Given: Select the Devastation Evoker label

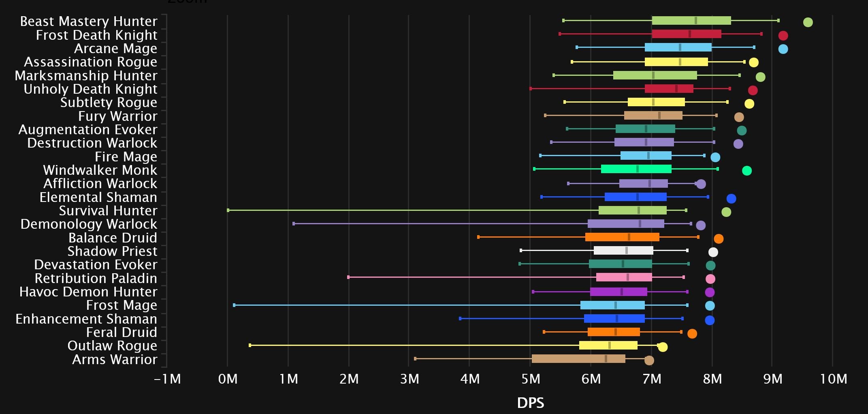Looking at the screenshot, I should 96,265.
